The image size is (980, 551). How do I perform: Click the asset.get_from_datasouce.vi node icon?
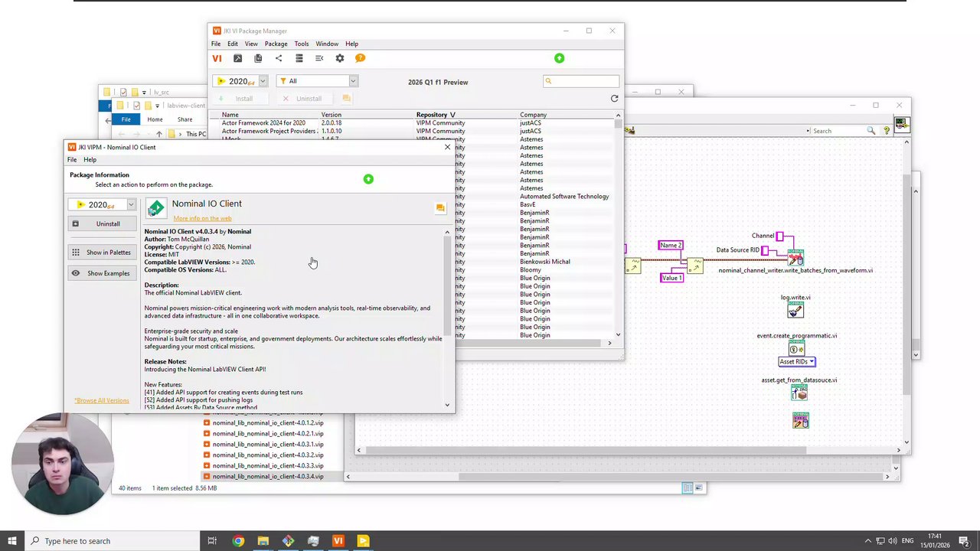[799, 393]
